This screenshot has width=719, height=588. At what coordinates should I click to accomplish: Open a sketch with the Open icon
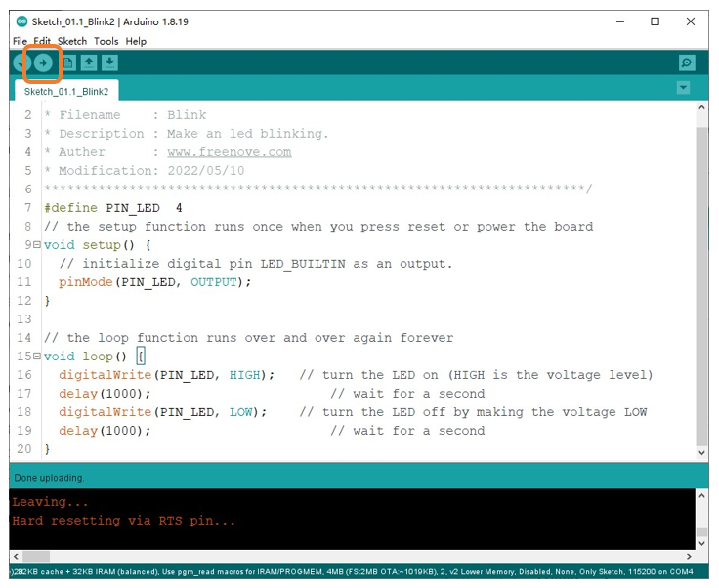[89, 63]
